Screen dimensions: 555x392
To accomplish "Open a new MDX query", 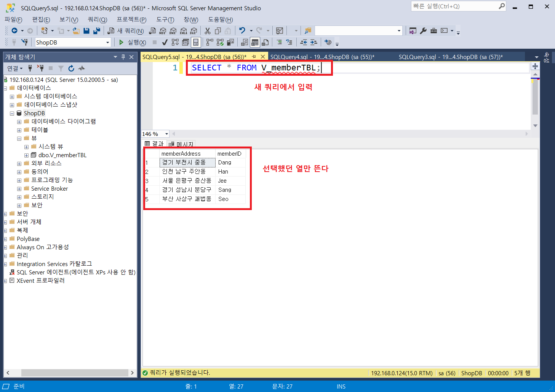I will point(163,31).
